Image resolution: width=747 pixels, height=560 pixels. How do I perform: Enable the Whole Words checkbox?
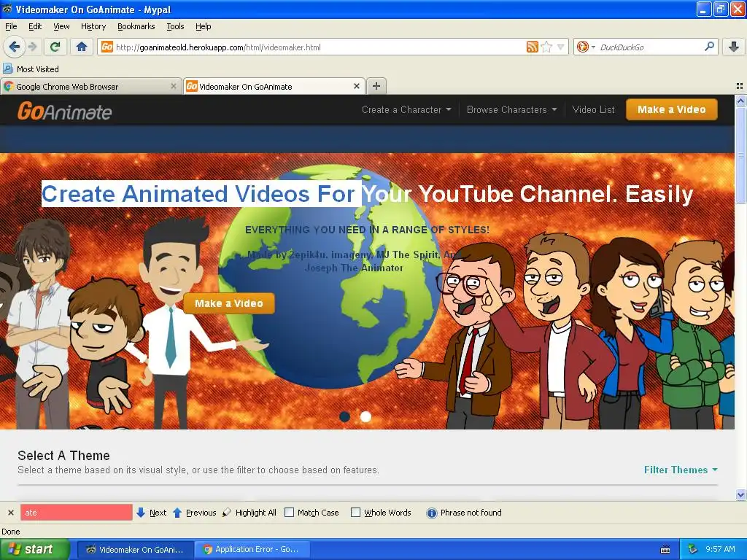pos(355,513)
